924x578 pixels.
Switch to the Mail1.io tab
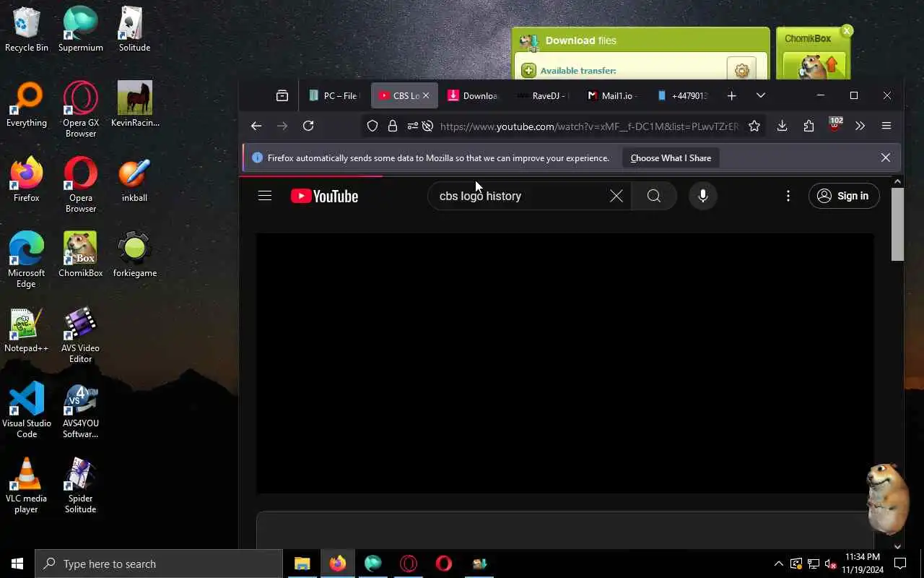[x=614, y=95]
